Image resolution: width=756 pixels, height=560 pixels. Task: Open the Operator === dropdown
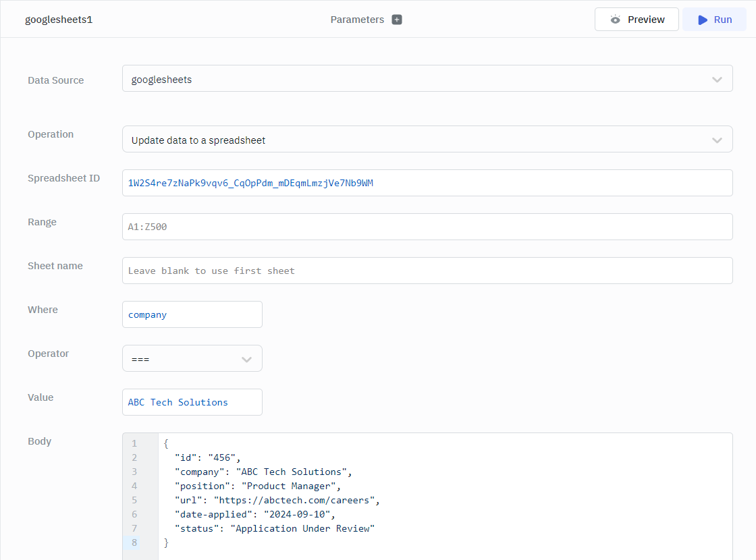tap(192, 359)
